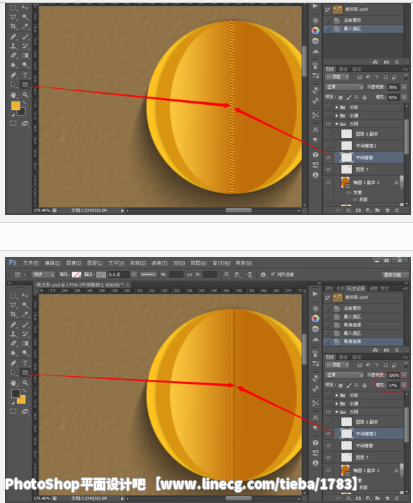The height and width of the screenshot is (503, 413).
Task: Toggle the 对齐边缘 checkbox in the options bar
Action: pos(273,274)
